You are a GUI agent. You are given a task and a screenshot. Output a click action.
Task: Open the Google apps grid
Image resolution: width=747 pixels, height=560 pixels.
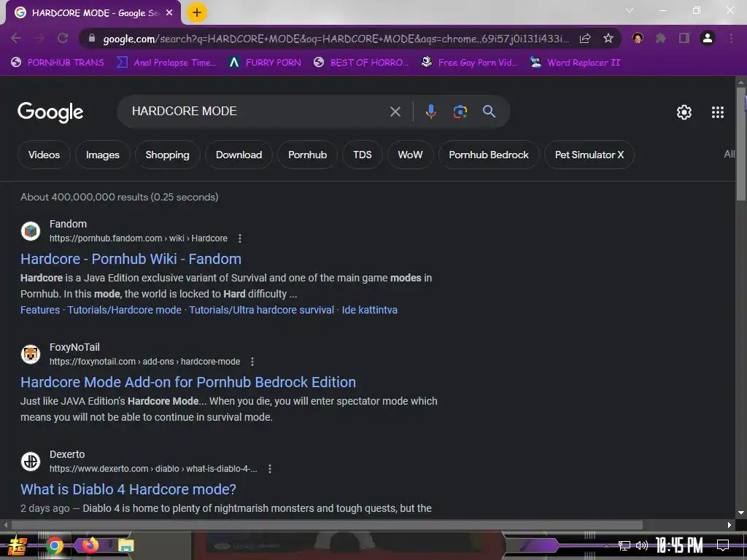[x=718, y=112]
